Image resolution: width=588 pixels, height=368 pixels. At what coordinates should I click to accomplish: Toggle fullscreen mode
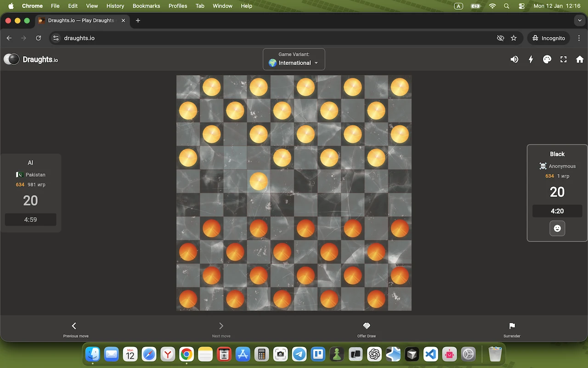(563, 59)
